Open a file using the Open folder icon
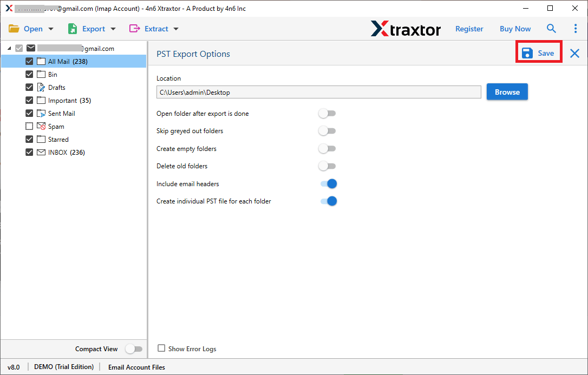 (14, 28)
